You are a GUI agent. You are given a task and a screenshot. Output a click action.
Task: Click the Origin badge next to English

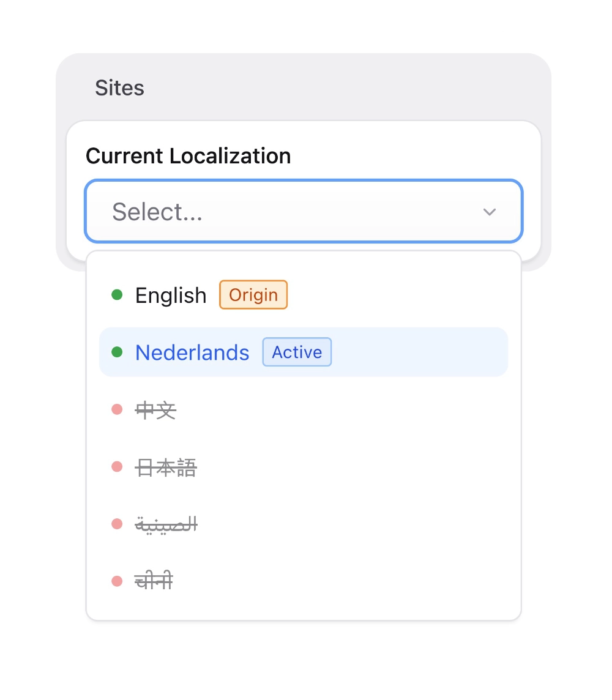(253, 294)
